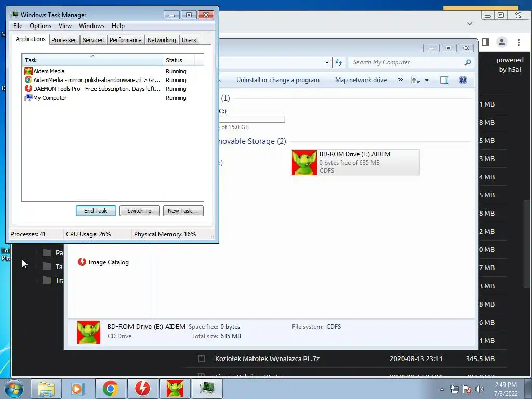Click AIDEM drive icon in details pane

[x=88, y=332]
